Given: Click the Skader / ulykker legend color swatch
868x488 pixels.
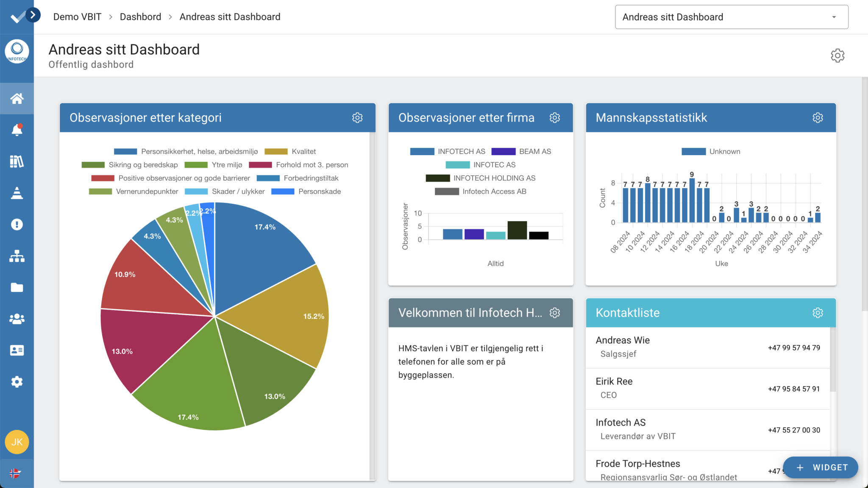Looking at the screenshot, I should [x=196, y=191].
